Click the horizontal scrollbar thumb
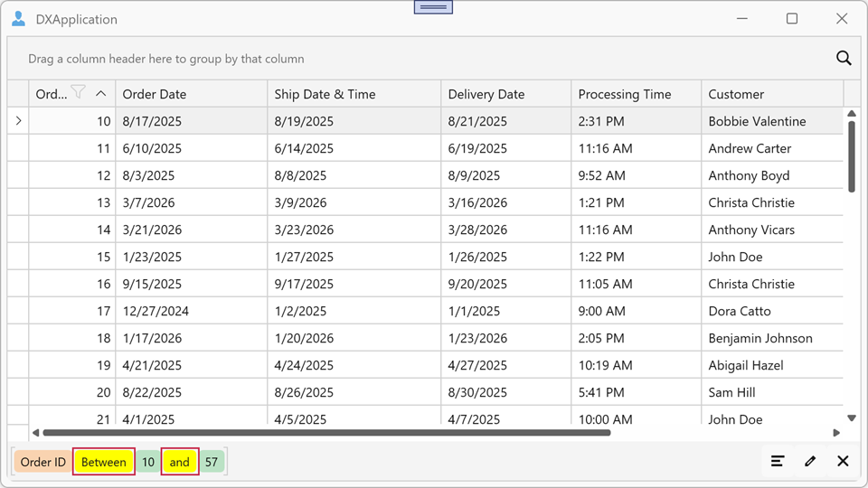This screenshot has width=868, height=488. 326,433
